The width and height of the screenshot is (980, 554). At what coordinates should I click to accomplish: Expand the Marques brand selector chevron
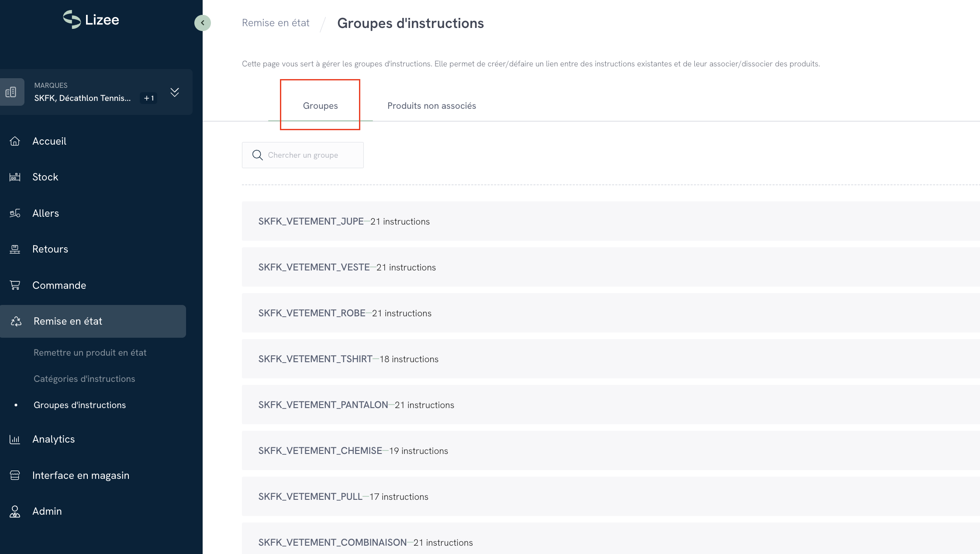click(175, 92)
